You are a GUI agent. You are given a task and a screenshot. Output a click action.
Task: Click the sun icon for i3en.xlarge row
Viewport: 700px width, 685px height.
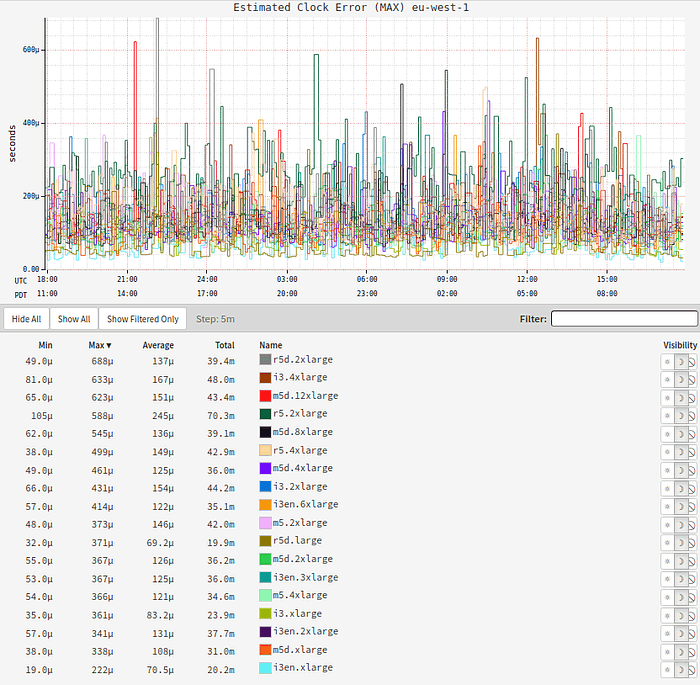click(667, 668)
